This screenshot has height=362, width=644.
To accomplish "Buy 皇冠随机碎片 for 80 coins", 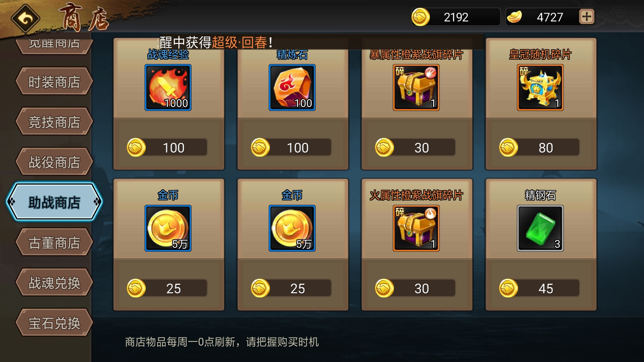I will pos(539,147).
